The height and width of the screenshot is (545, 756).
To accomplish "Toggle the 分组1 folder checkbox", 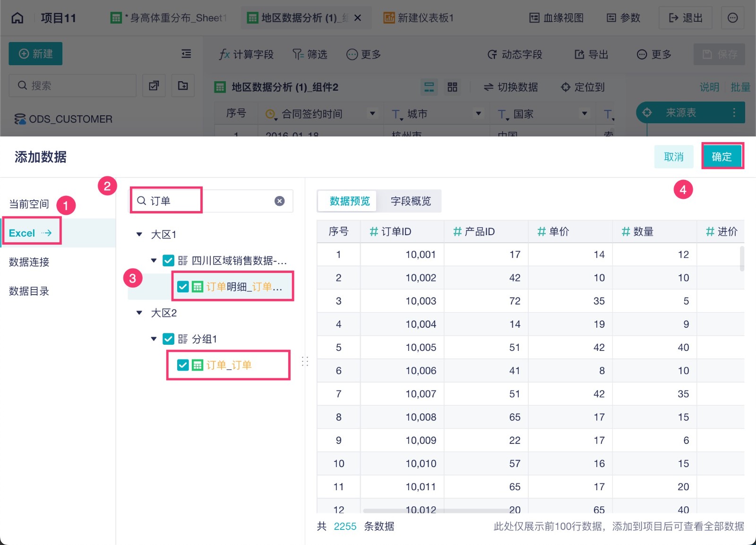I will point(168,339).
